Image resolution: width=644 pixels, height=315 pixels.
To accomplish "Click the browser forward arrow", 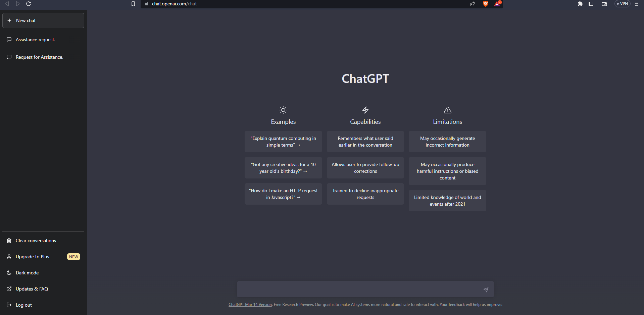I will pos(18,4).
